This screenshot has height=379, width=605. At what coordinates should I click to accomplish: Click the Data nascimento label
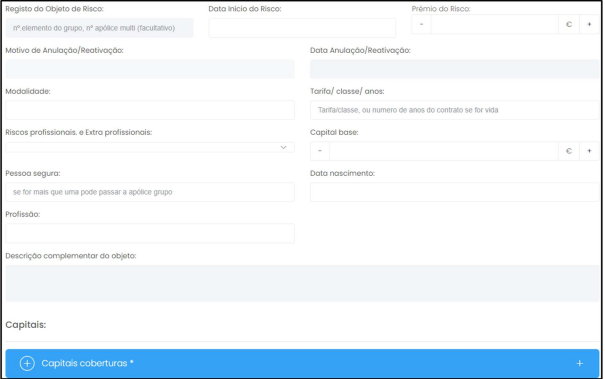[342, 173]
